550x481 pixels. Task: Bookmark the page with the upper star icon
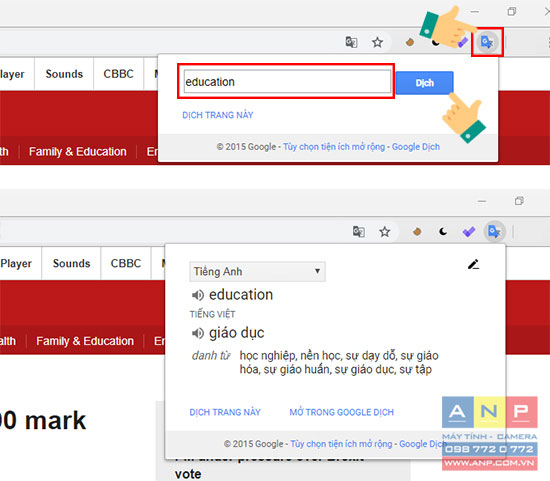[x=377, y=42]
